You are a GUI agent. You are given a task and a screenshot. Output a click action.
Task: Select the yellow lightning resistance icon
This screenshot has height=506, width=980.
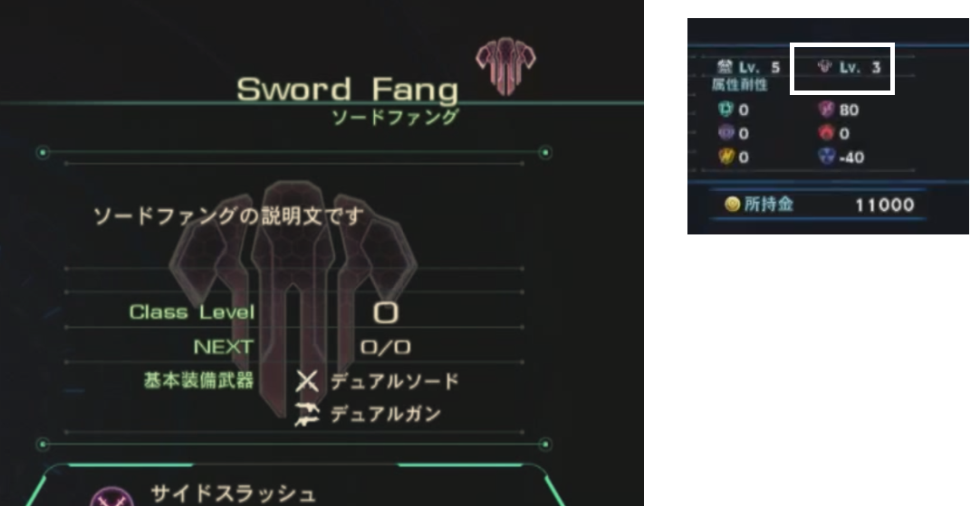coord(725,157)
